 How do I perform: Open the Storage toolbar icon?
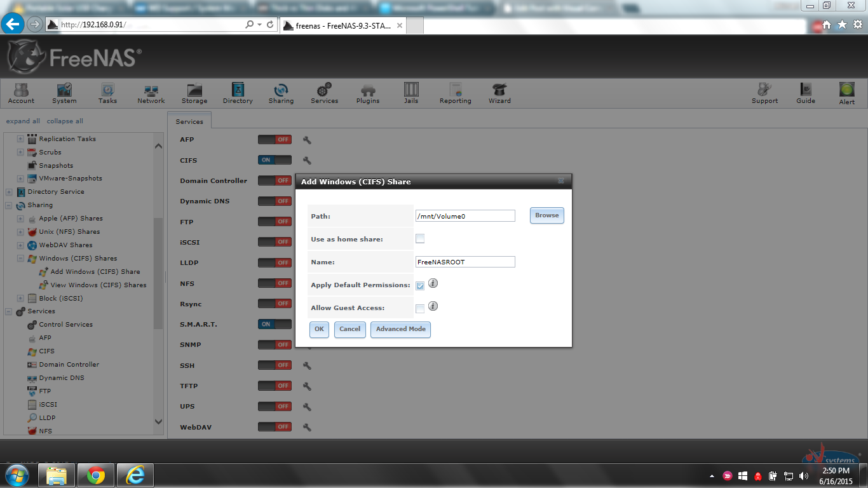194,93
